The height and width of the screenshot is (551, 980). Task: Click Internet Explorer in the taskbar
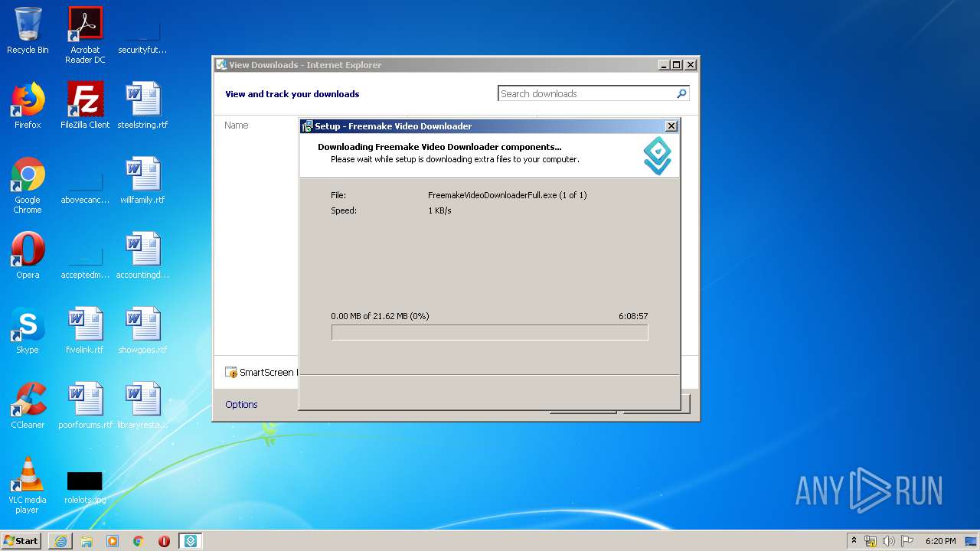pyautogui.click(x=60, y=541)
